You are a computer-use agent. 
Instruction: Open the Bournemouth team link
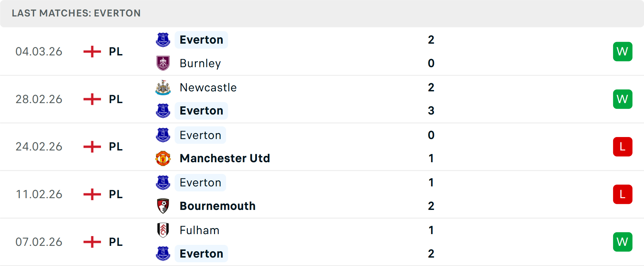click(x=217, y=206)
